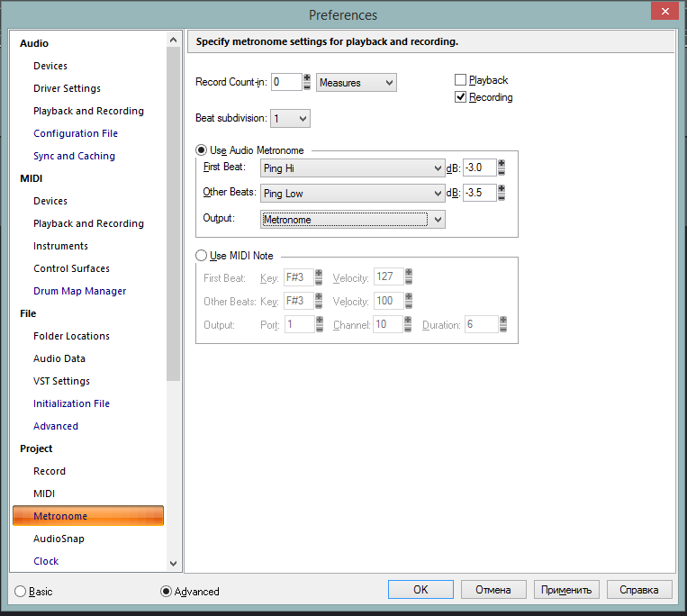Open the Output Metronome bus dropdown

[352, 220]
